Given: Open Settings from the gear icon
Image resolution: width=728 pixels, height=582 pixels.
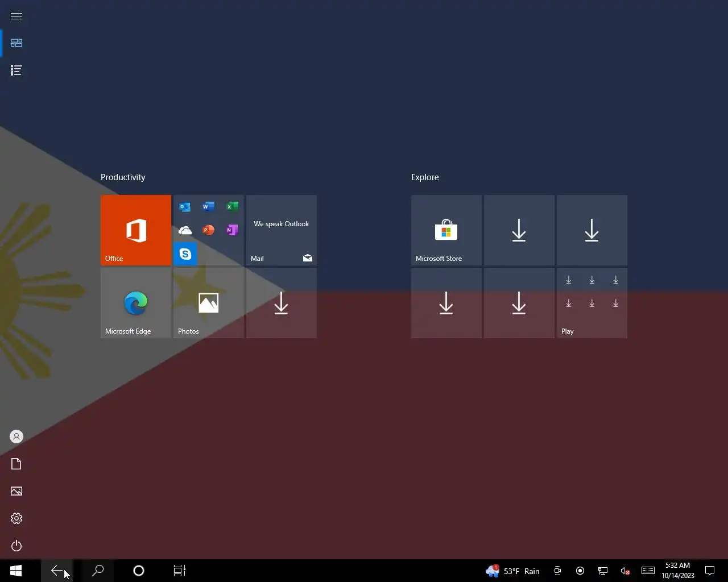Looking at the screenshot, I should [16, 518].
